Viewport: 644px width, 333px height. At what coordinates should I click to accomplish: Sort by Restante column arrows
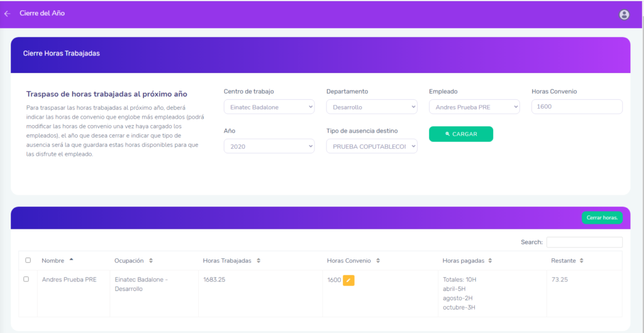pyautogui.click(x=582, y=261)
